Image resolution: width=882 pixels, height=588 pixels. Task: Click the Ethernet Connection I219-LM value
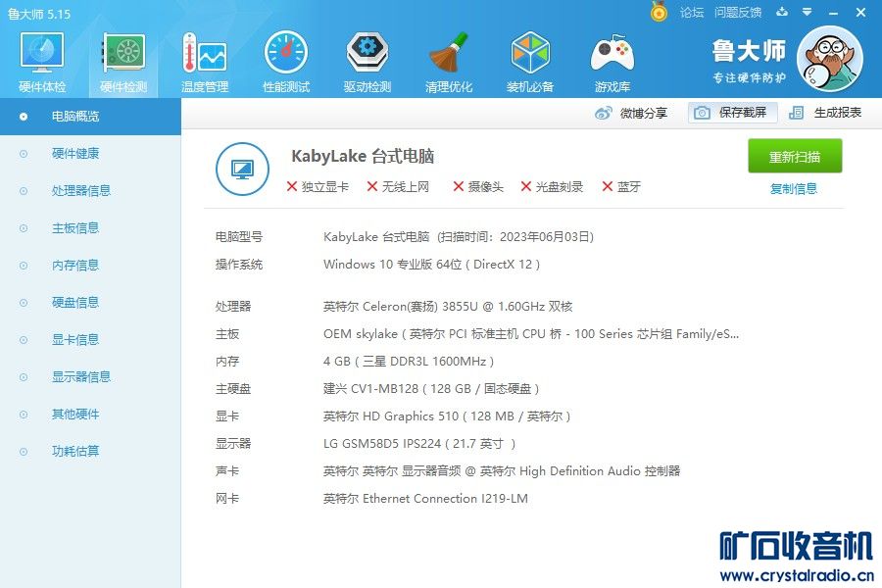(425, 499)
